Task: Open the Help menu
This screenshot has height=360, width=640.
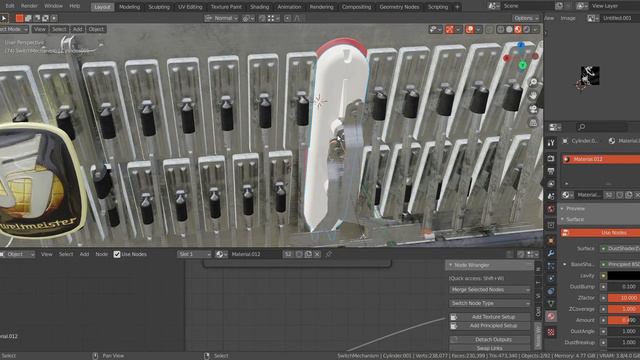Action: [x=75, y=6]
